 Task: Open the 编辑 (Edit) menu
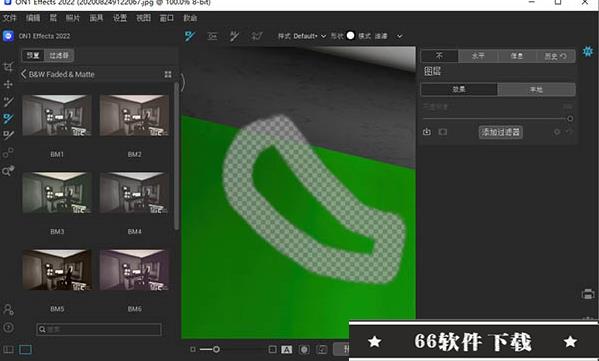33,18
